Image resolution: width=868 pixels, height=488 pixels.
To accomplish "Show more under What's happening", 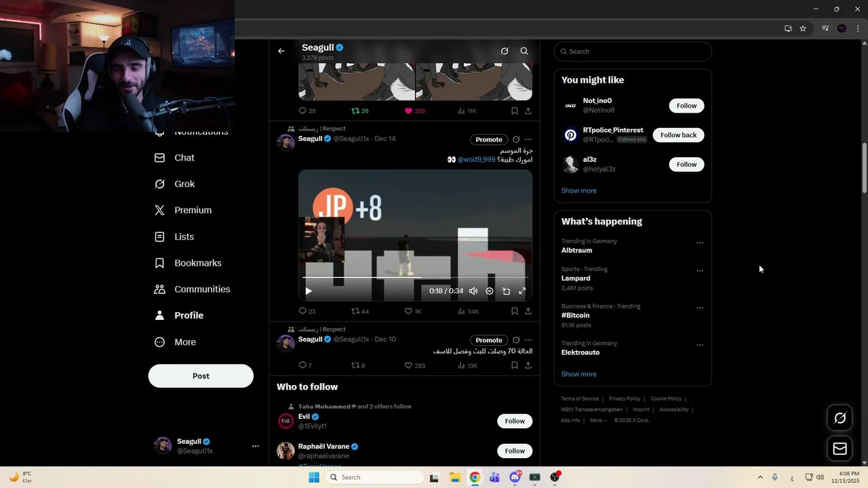I will tap(579, 374).
